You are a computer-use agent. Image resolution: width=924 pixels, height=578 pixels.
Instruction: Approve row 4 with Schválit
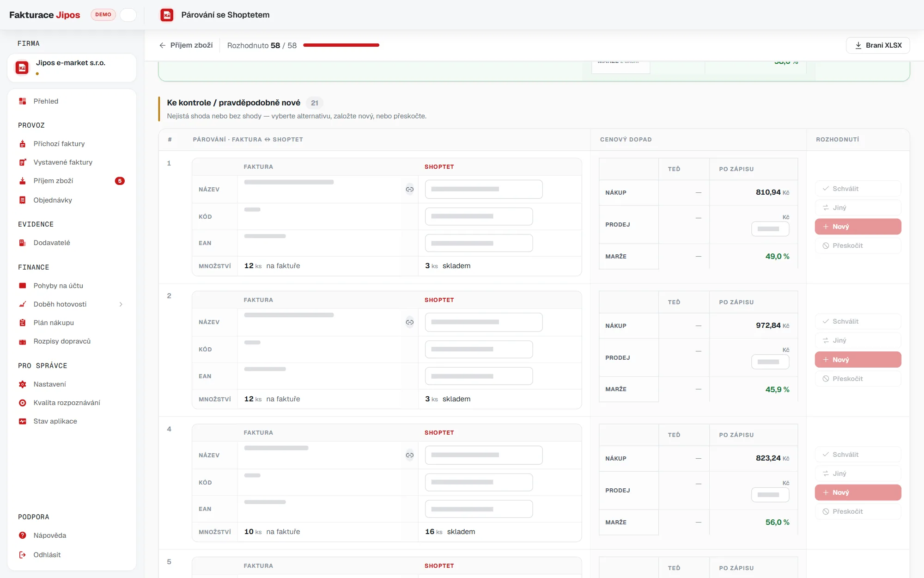[858, 455]
